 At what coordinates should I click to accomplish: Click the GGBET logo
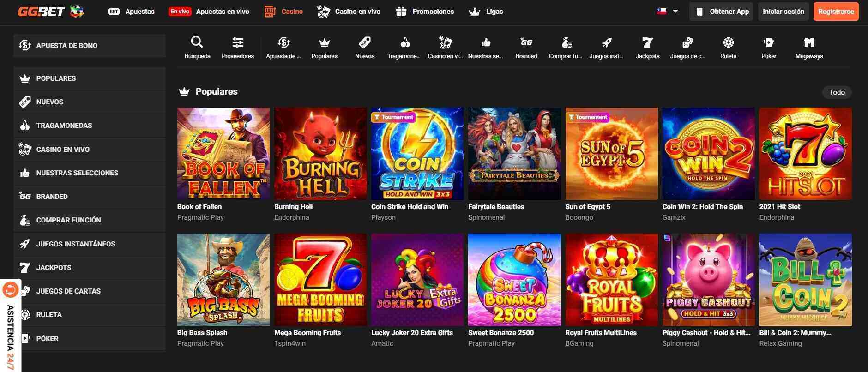(51, 12)
